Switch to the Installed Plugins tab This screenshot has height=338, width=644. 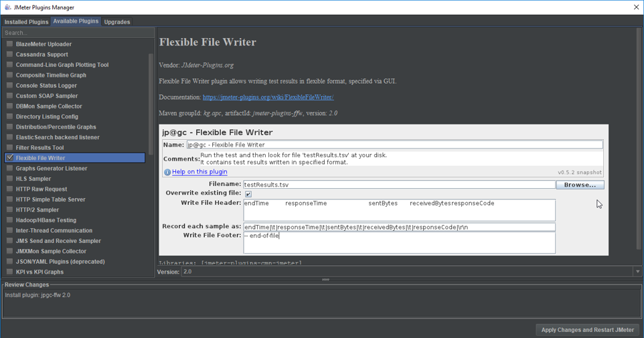coord(26,22)
